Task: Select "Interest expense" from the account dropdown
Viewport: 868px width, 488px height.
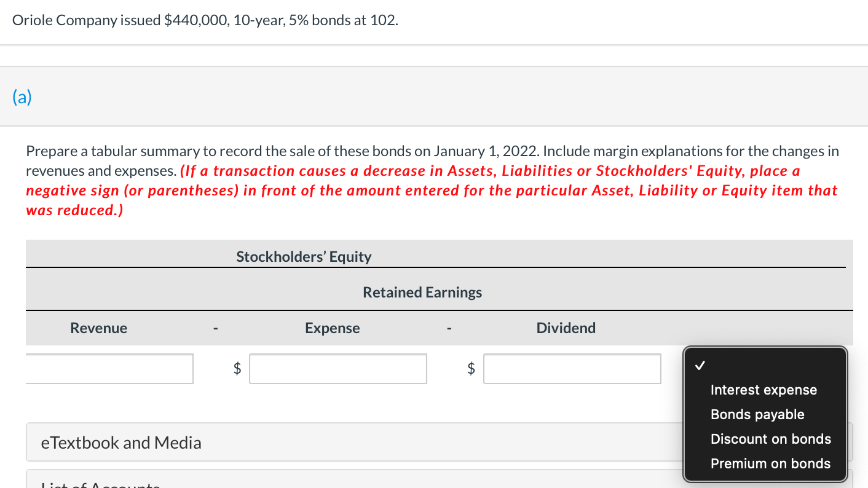Action: pyautogui.click(x=763, y=390)
